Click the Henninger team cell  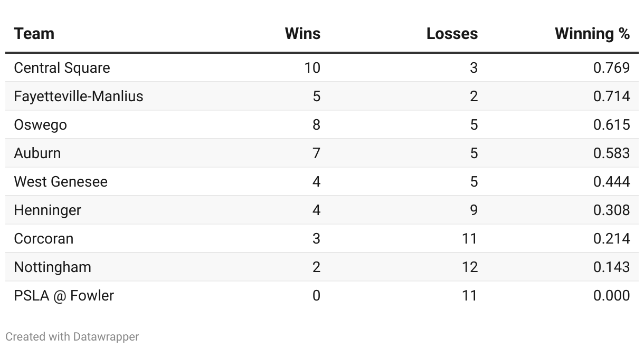click(48, 210)
